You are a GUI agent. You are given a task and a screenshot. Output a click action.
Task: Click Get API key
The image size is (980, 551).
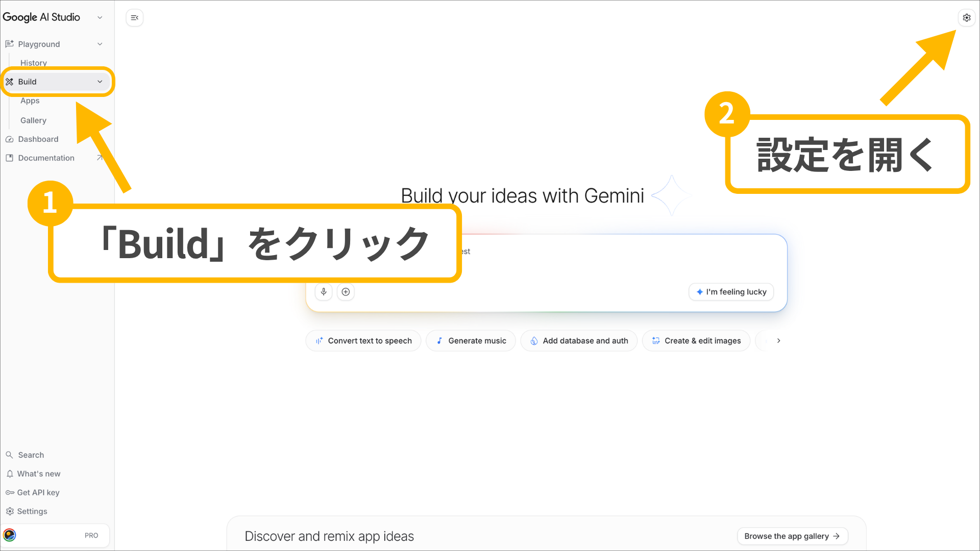click(38, 492)
